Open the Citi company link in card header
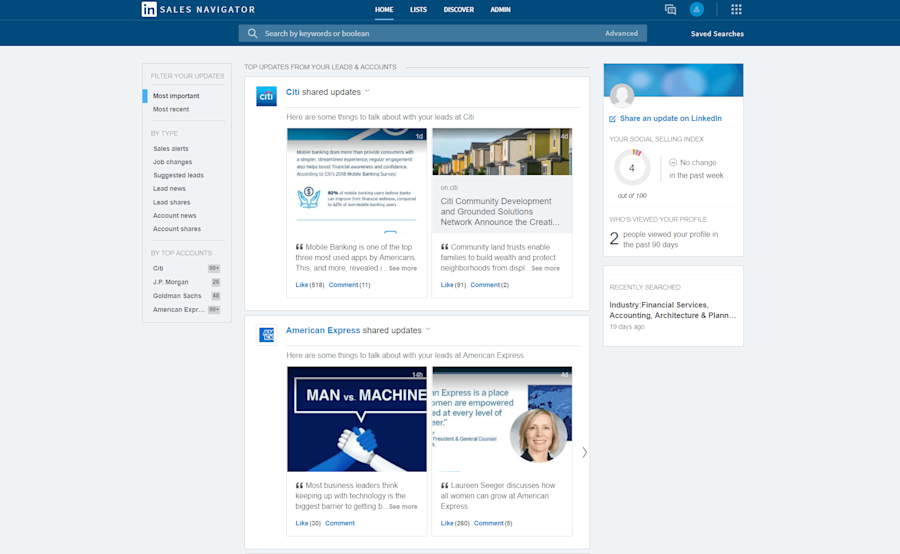 [293, 92]
